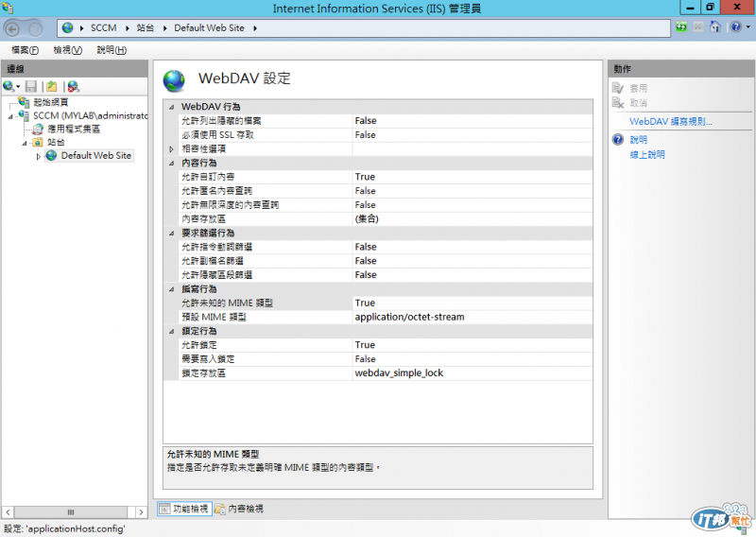Open the 檢視(V) menu

[67, 50]
